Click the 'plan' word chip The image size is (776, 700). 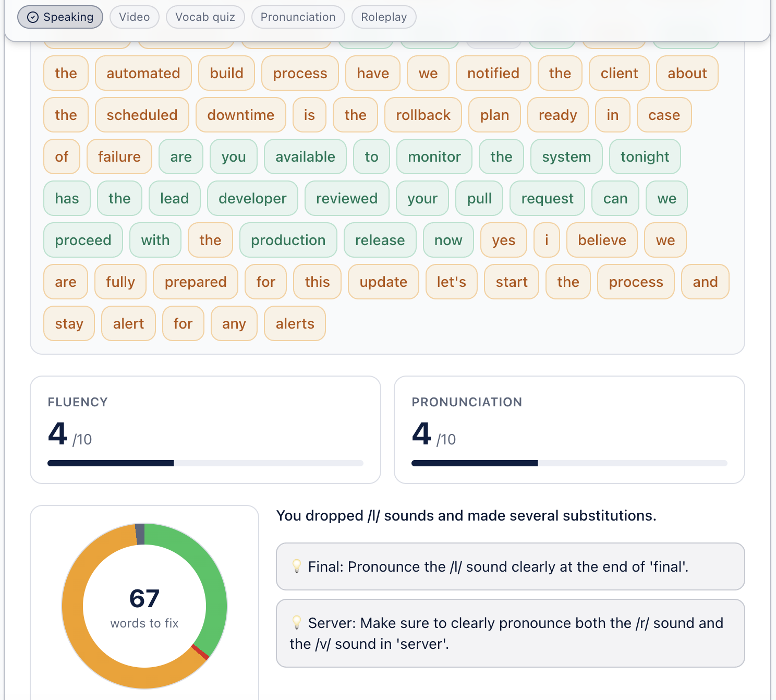point(494,115)
